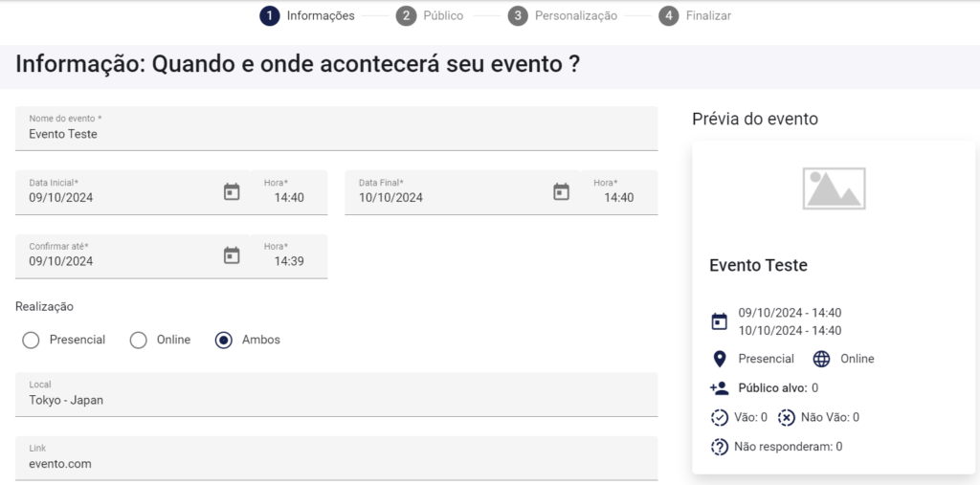
Task: Select the Ambos radio option
Action: point(224,341)
